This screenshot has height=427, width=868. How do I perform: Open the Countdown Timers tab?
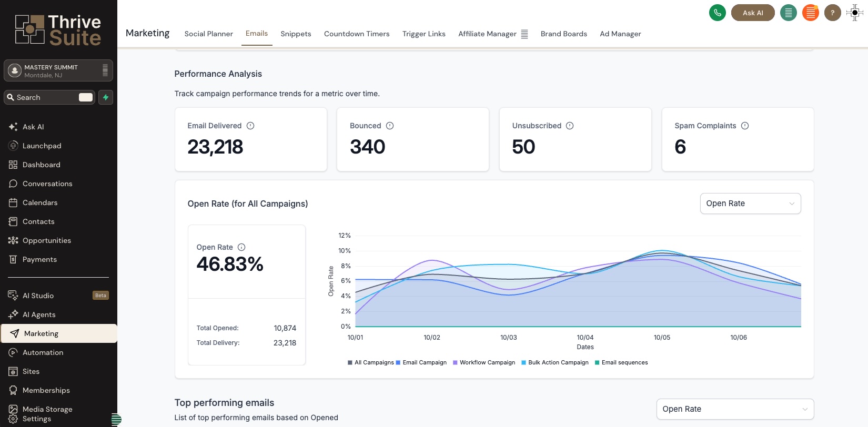tap(357, 34)
